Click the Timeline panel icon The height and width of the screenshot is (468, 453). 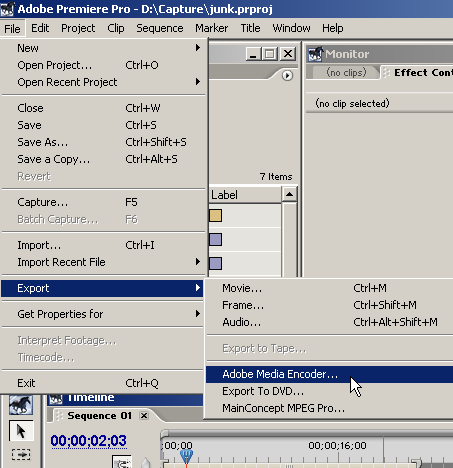coord(56,398)
